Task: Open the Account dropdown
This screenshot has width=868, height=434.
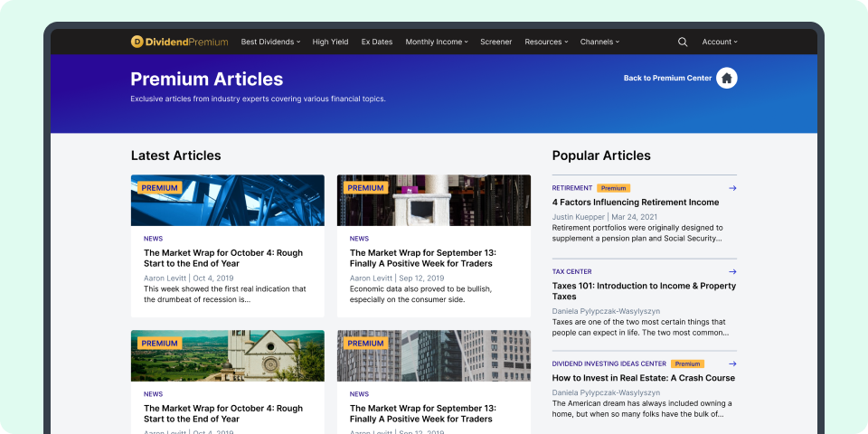Action: point(720,42)
